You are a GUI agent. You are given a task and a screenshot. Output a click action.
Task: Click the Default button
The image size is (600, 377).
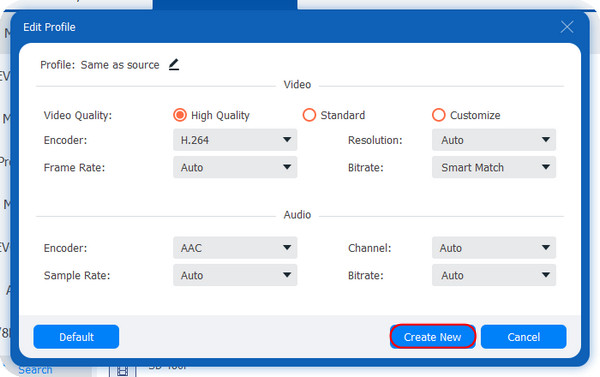[76, 337]
